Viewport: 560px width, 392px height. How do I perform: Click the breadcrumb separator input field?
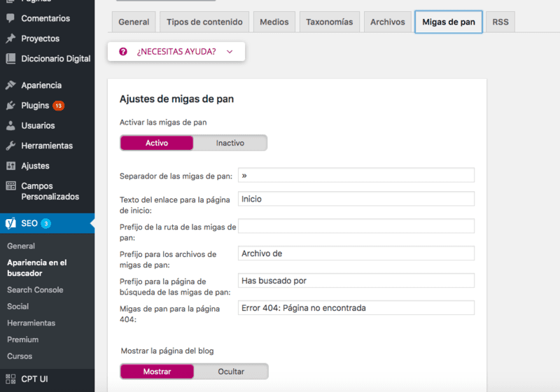pos(356,175)
